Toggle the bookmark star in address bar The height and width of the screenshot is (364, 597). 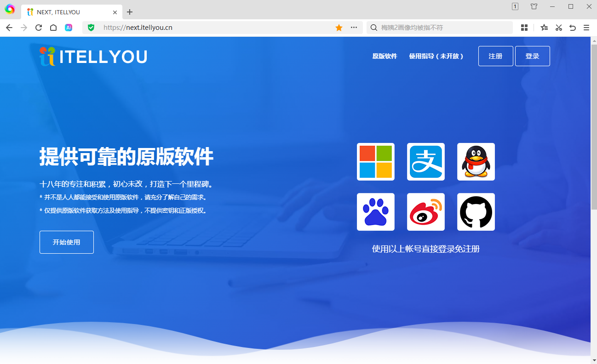[339, 28]
